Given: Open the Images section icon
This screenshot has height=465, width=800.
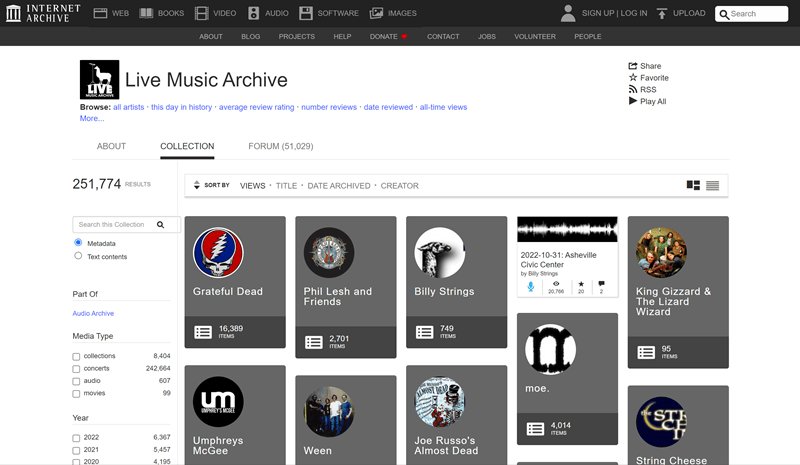Looking at the screenshot, I should point(376,13).
